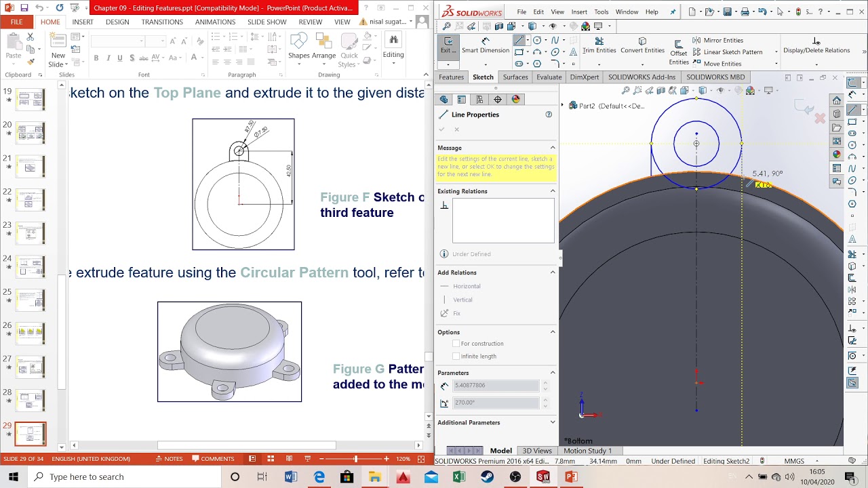Click line length parameter field
Viewport: 868px width, 488px height.
(496, 386)
